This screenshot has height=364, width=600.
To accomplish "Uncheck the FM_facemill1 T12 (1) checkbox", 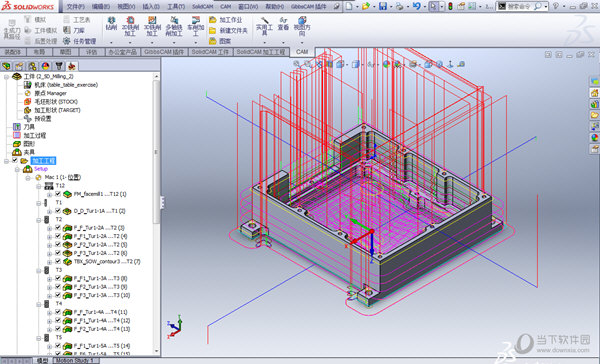I will tap(58, 194).
